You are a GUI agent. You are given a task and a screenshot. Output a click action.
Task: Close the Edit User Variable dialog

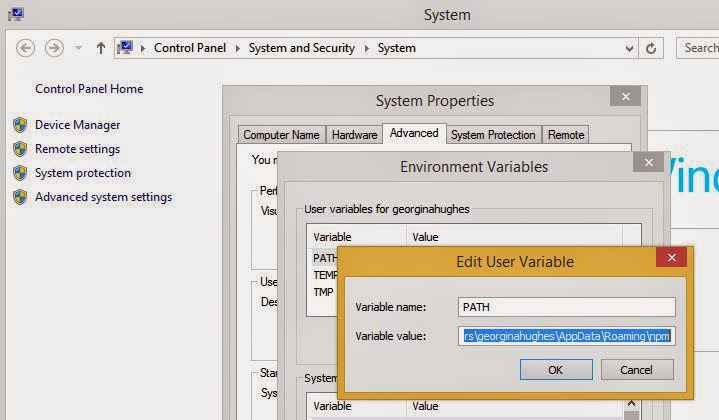(671, 257)
